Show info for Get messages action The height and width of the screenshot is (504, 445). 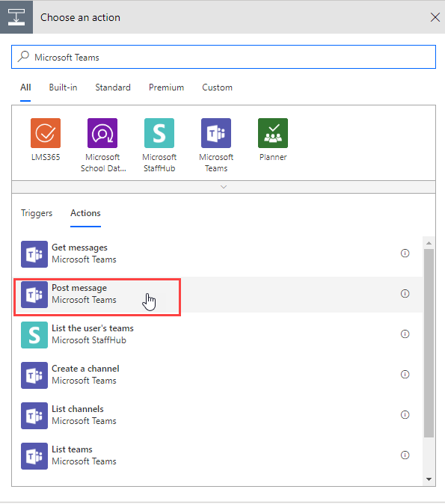pyautogui.click(x=405, y=253)
